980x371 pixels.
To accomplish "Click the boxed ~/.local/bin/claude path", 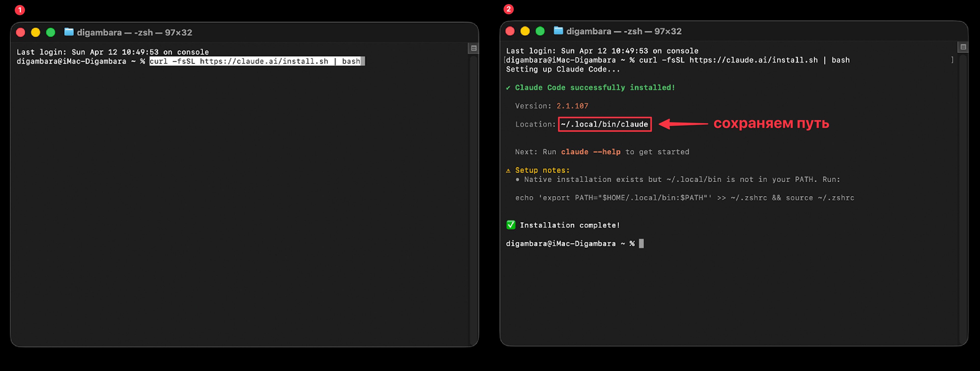I will pyautogui.click(x=604, y=124).
